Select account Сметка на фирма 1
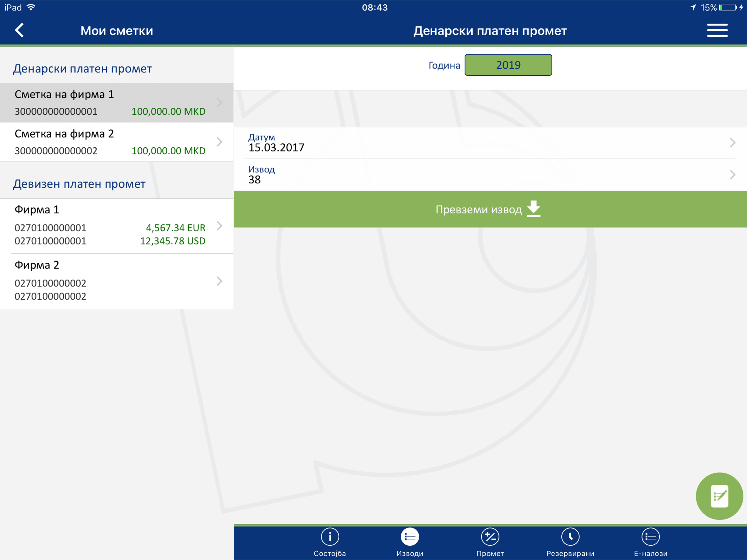Viewport: 747px width, 560px height. pyautogui.click(x=116, y=103)
